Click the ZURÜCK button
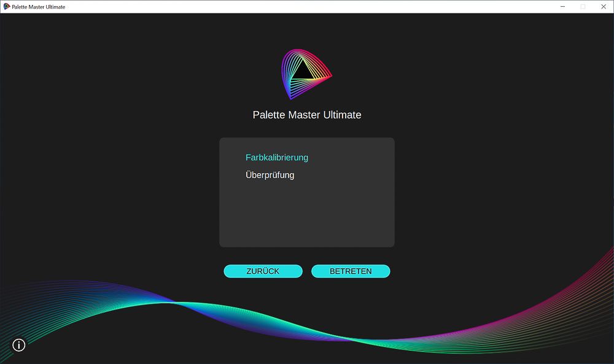The height and width of the screenshot is (364, 614). [x=263, y=271]
